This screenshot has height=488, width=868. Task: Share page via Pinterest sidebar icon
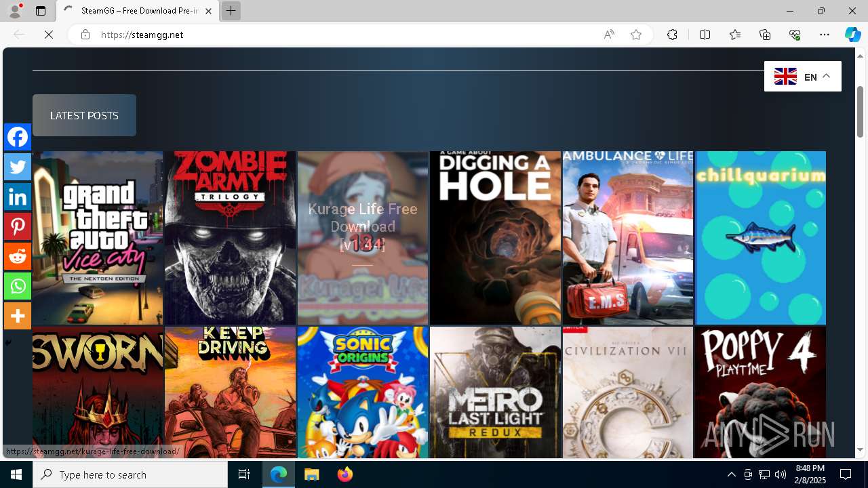(18, 226)
